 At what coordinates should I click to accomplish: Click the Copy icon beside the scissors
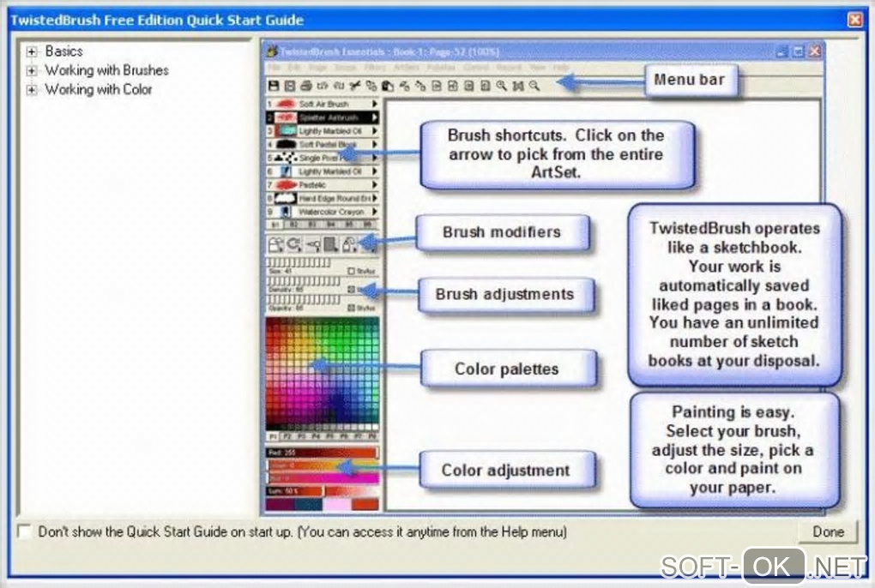(371, 86)
